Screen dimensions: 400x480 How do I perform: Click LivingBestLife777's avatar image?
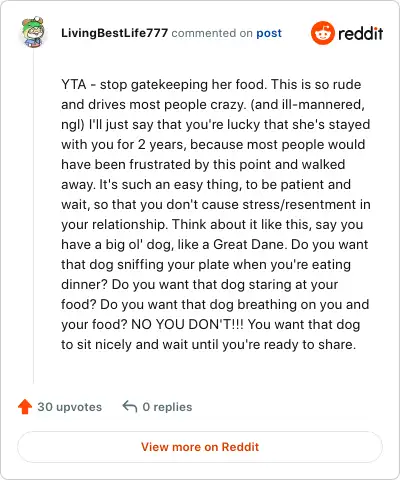tap(33, 32)
